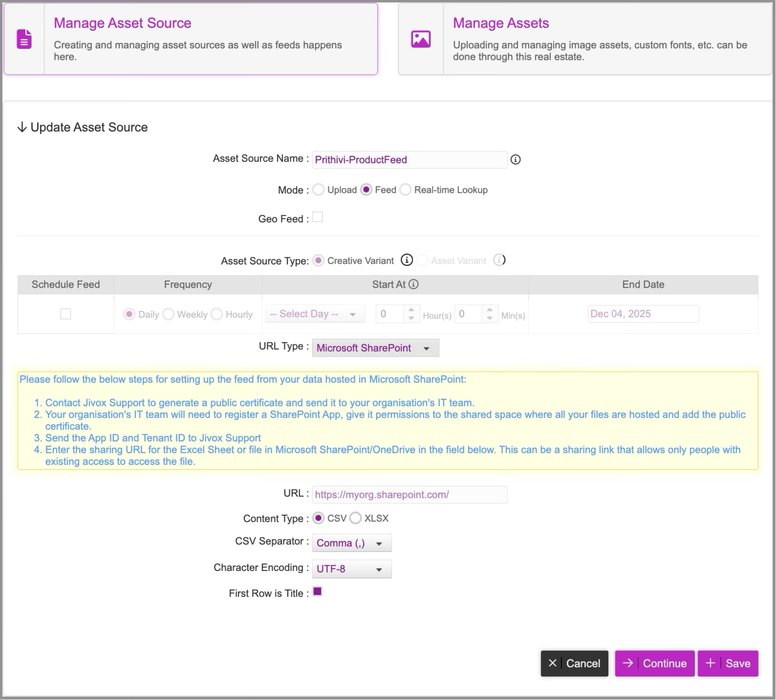The width and height of the screenshot is (776, 700).
Task: Click the SharePoint URL input field
Action: pyautogui.click(x=410, y=495)
